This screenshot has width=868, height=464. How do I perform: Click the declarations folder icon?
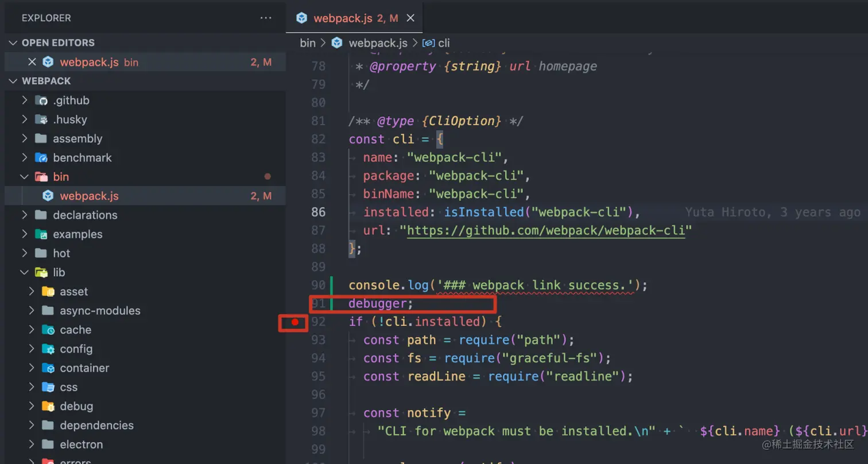pyautogui.click(x=41, y=215)
